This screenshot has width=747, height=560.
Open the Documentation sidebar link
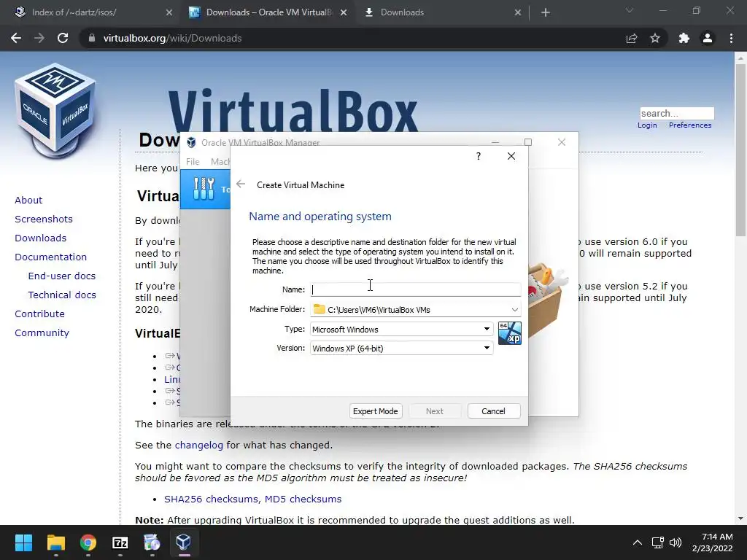coord(51,257)
